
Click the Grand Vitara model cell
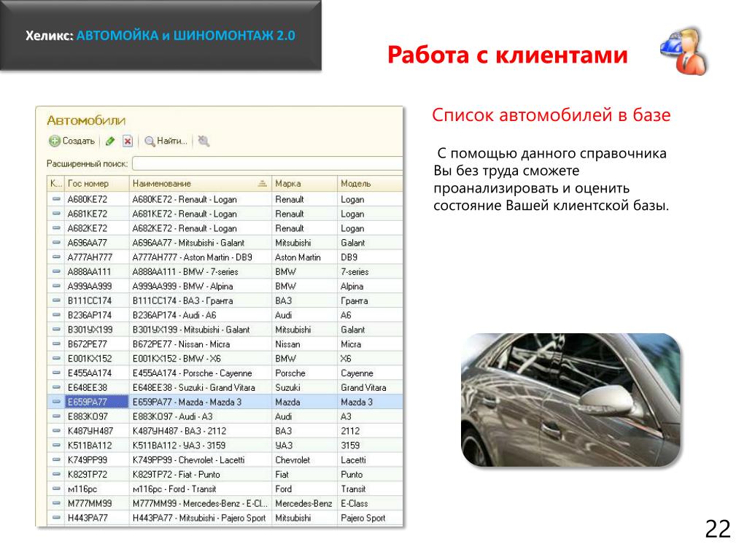tap(370, 387)
